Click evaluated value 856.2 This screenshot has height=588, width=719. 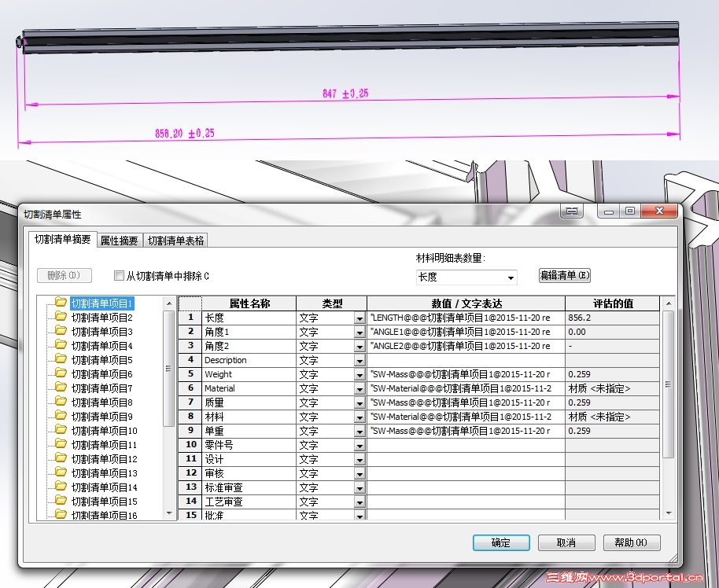[613, 318]
